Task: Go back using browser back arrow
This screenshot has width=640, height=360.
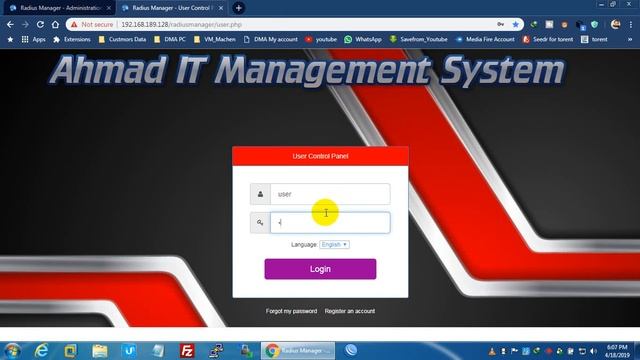Action: 10,24
